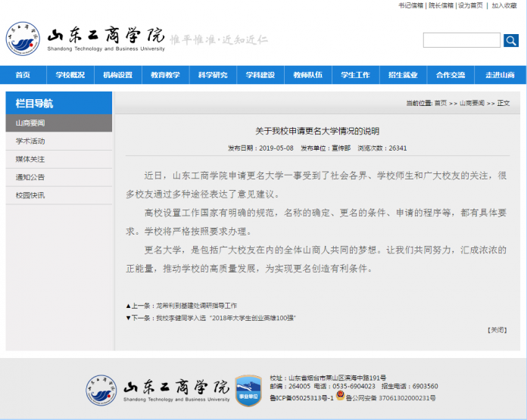Select 机构设置 in the navigation bar

point(118,75)
